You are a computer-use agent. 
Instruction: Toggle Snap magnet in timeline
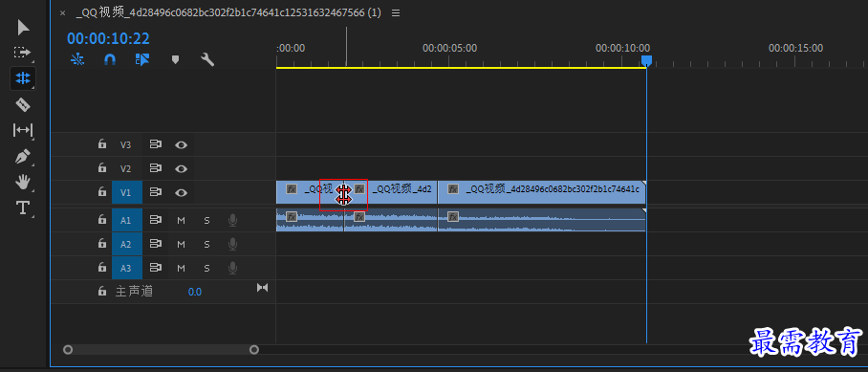(110, 59)
